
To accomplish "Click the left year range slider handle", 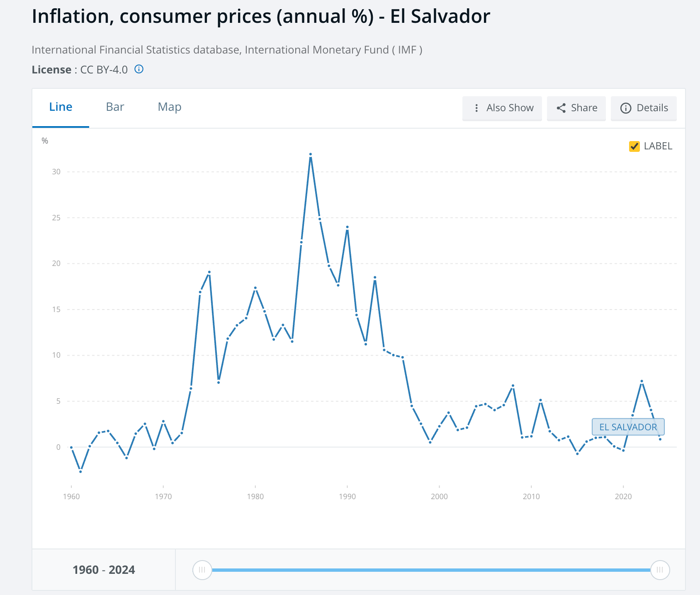I will point(202,570).
